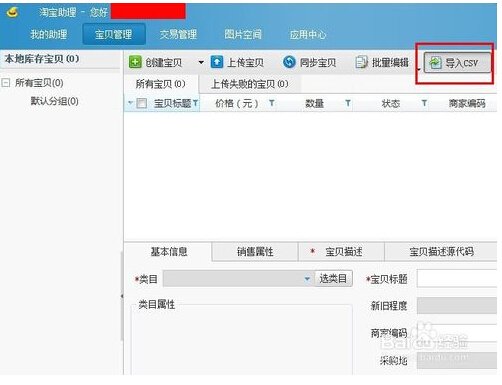Sort by the 数量 column header
The image size is (502, 385).
click(315, 103)
